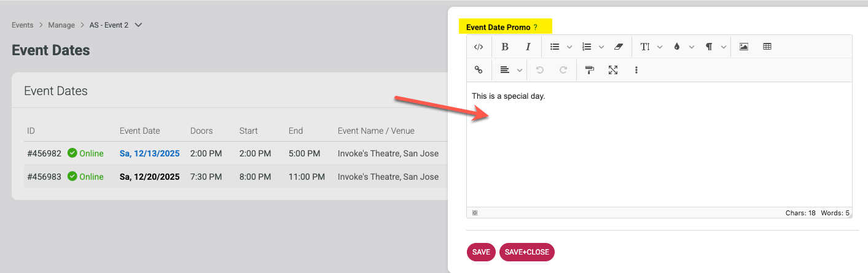Click the Online status of #456983

pyautogui.click(x=85, y=177)
